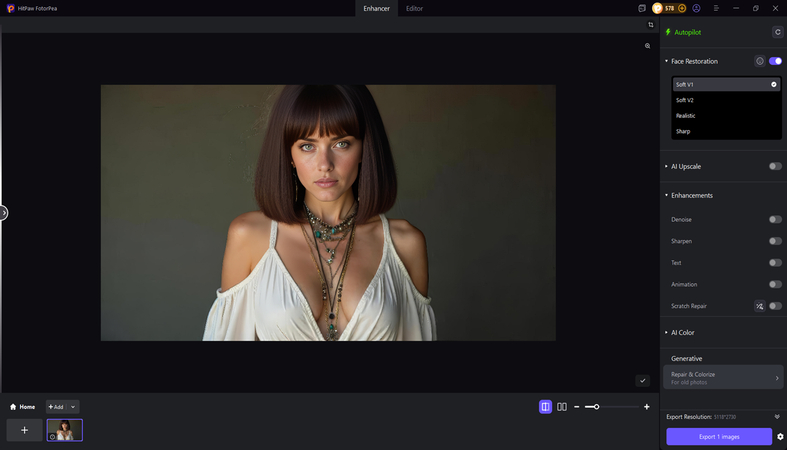Switch on the Text enhancement toggle
This screenshot has height=450, width=787.
click(x=775, y=263)
